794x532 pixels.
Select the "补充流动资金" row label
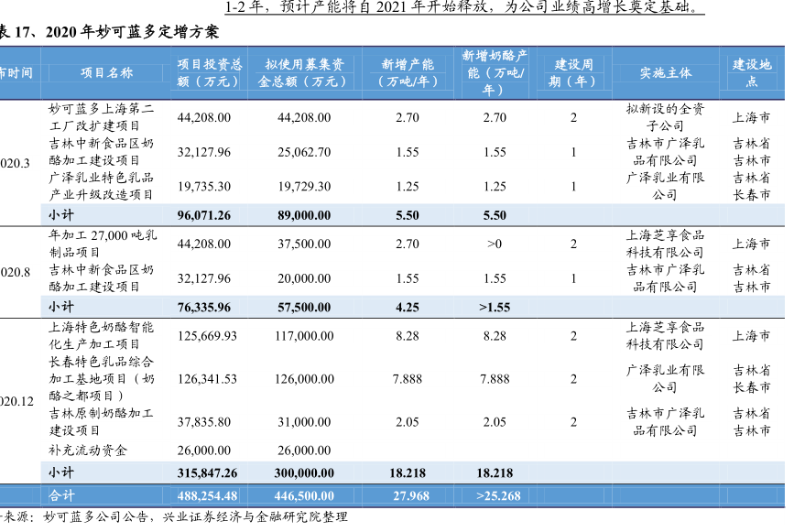coord(88,450)
